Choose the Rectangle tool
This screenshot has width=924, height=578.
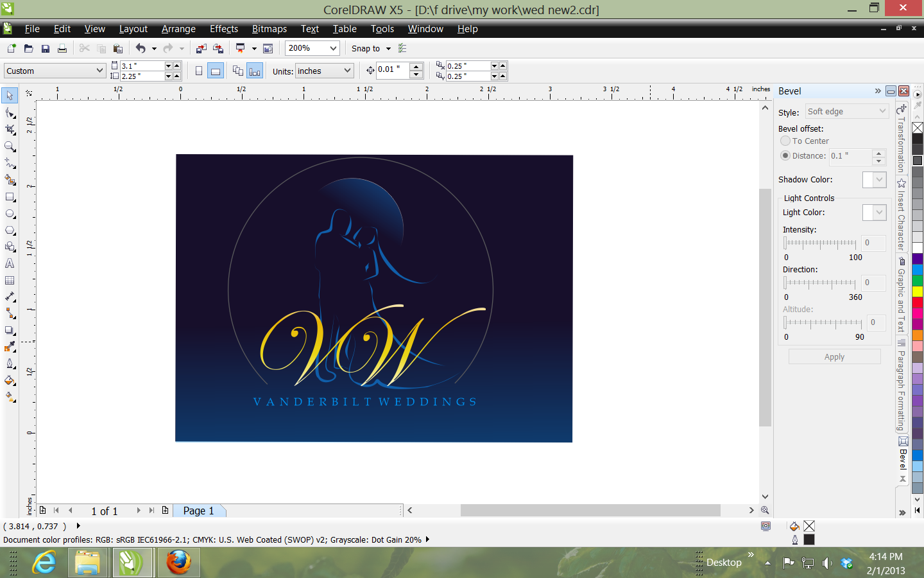[x=10, y=197]
